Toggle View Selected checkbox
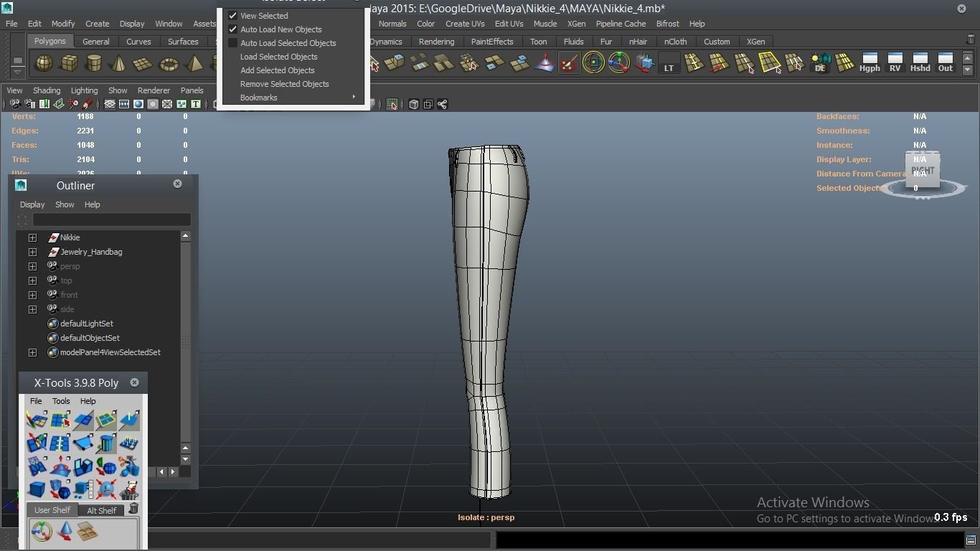The image size is (980, 551). click(x=232, y=16)
